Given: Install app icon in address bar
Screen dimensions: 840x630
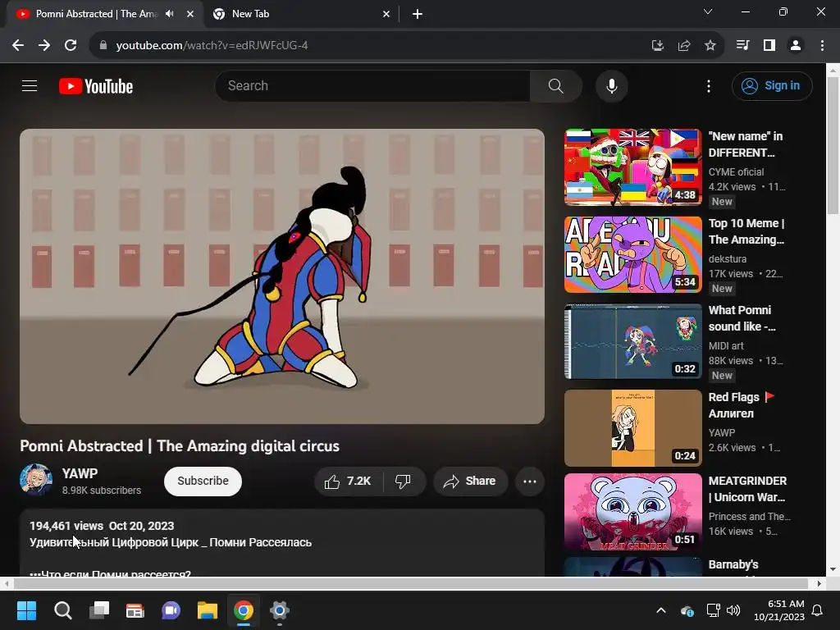Looking at the screenshot, I should [x=658, y=46].
